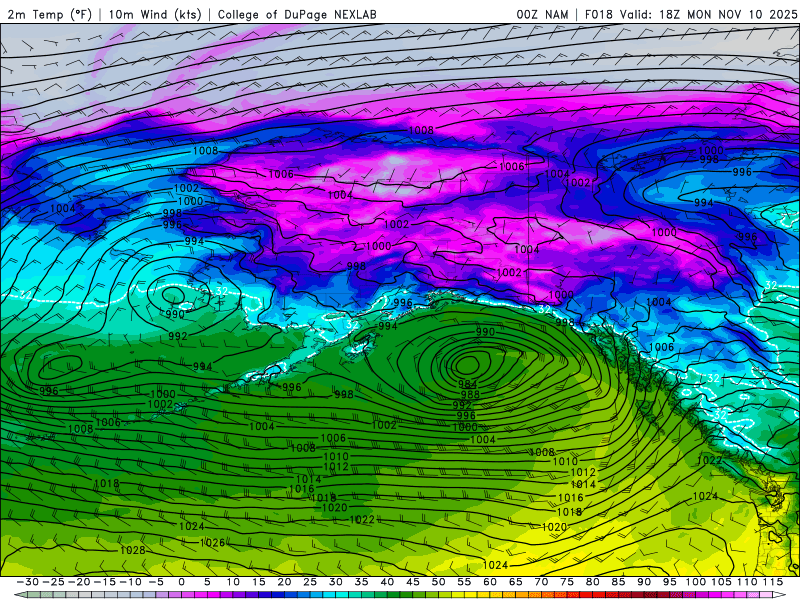Click the '00Z NAM' model run label
Viewport: 800px width, 600px height.
pyautogui.click(x=542, y=14)
